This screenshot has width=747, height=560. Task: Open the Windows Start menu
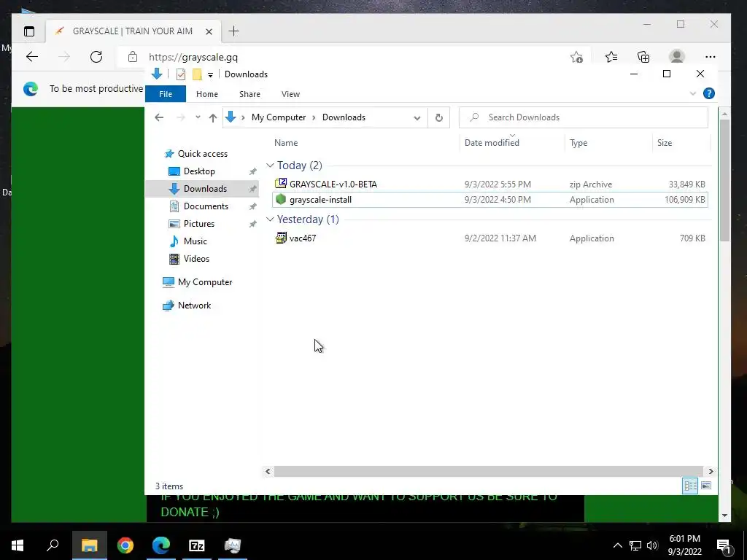click(x=18, y=545)
